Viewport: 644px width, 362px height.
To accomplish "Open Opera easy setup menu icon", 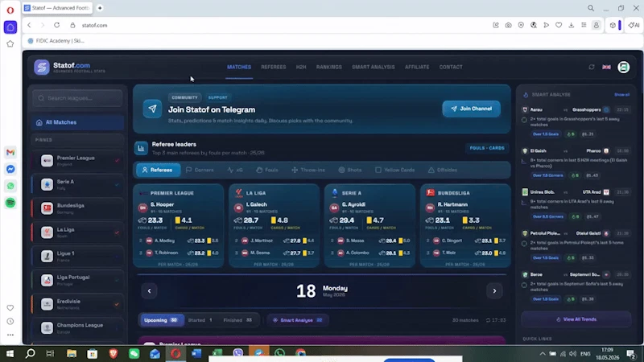I will (584, 25).
